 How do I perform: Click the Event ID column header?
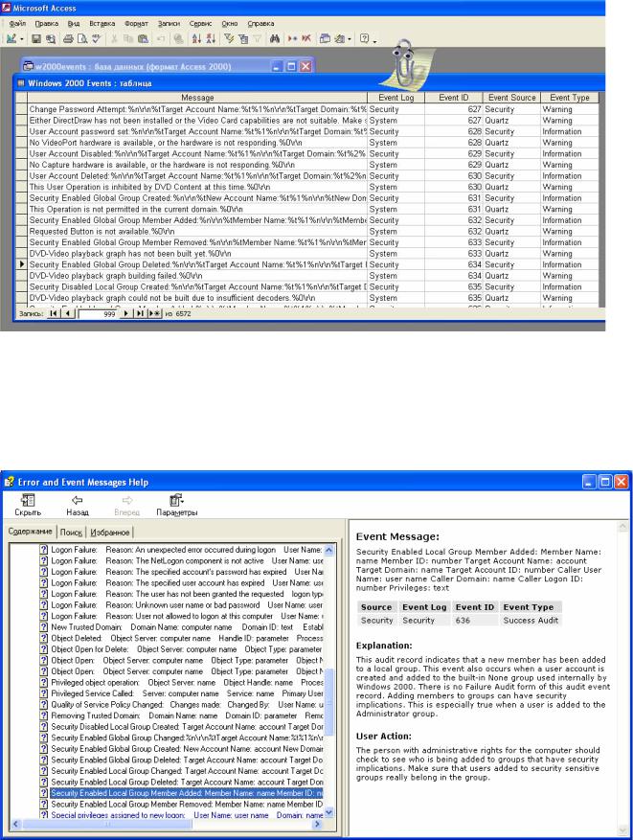(x=454, y=98)
